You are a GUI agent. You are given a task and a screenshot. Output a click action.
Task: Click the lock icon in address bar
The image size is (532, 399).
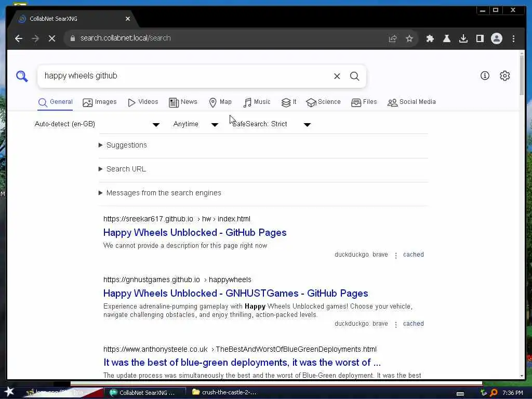(72, 38)
